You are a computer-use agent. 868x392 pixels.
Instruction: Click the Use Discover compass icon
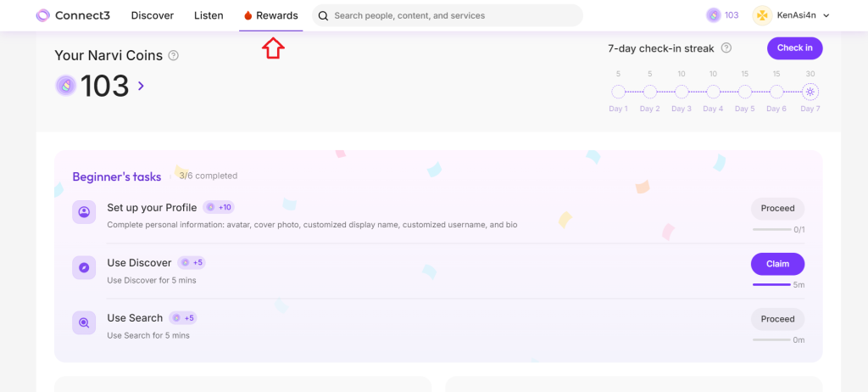[84, 268]
